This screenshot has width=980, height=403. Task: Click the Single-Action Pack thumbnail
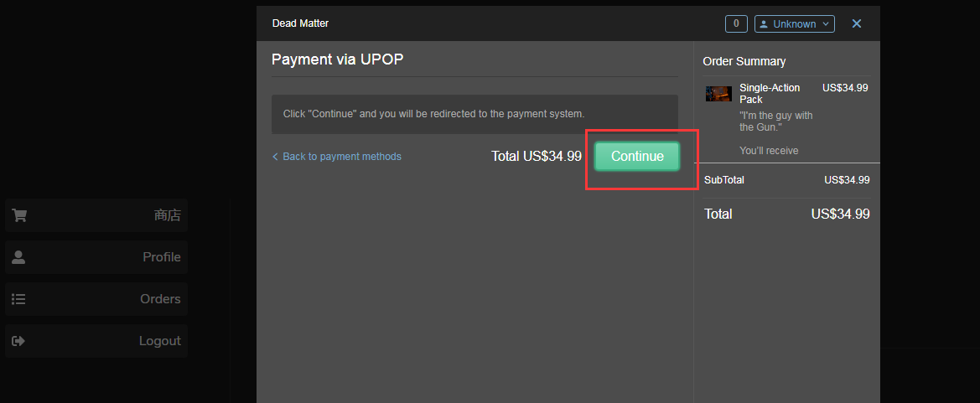(x=718, y=94)
